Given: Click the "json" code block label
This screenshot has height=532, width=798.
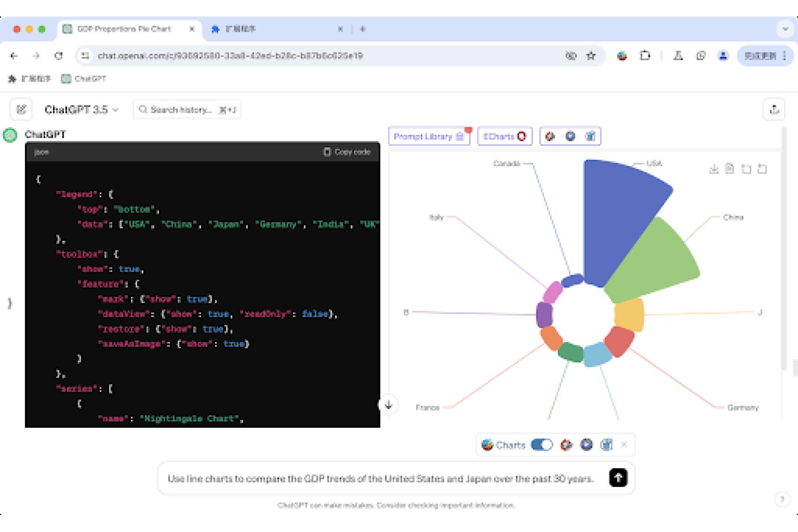Looking at the screenshot, I should pos(41,152).
